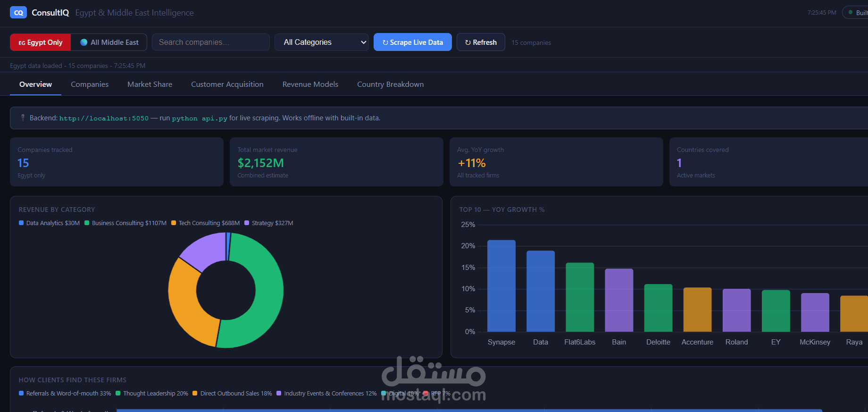Click the Synapse growth bar
The height and width of the screenshot is (412, 868).
pos(501,286)
